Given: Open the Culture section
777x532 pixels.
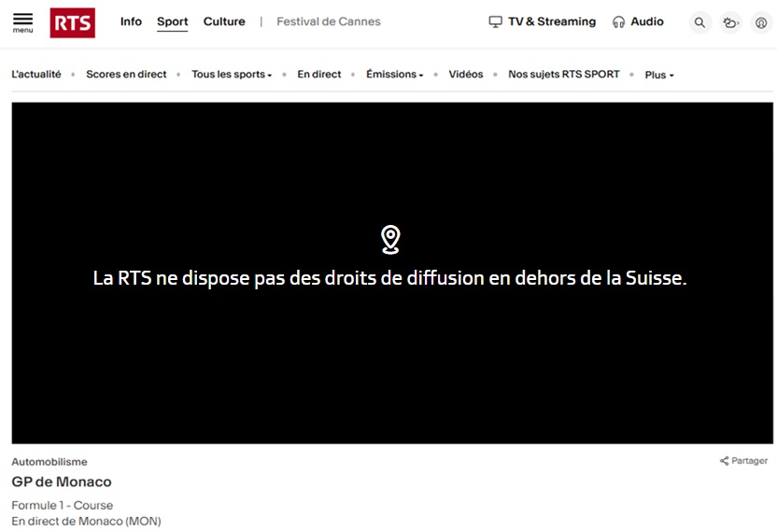Looking at the screenshot, I should (x=224, y=21).
